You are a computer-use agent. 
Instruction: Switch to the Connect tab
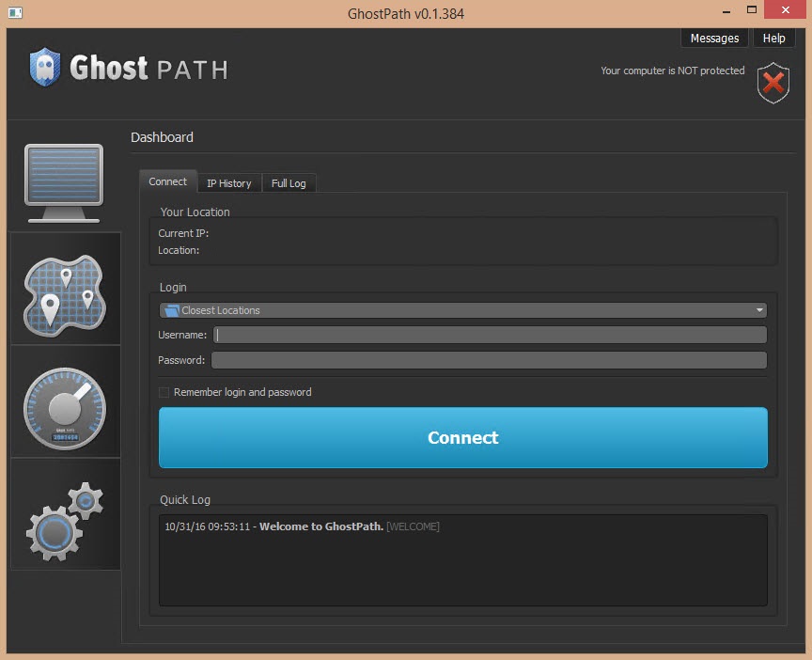click(168, 181)
